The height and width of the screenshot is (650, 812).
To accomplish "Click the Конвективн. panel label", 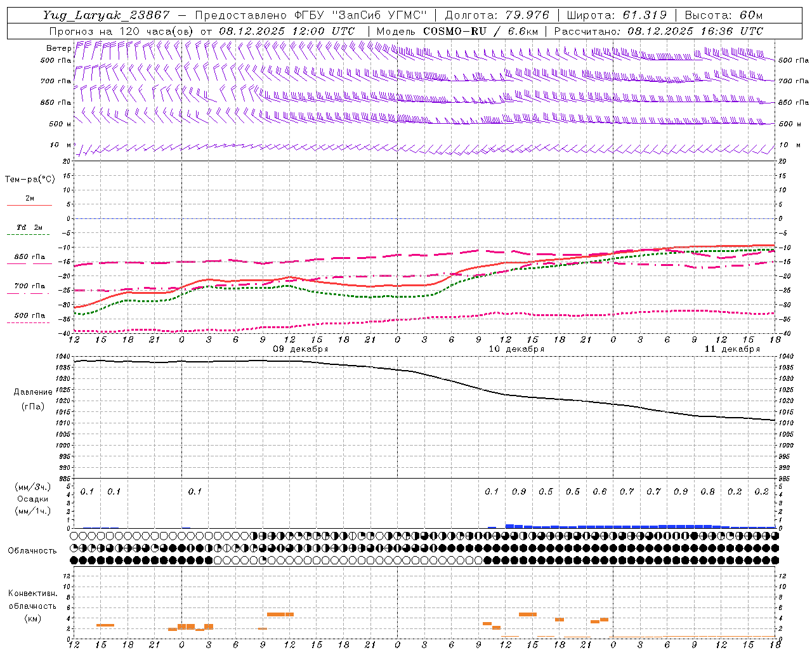I will pos(33,594).
